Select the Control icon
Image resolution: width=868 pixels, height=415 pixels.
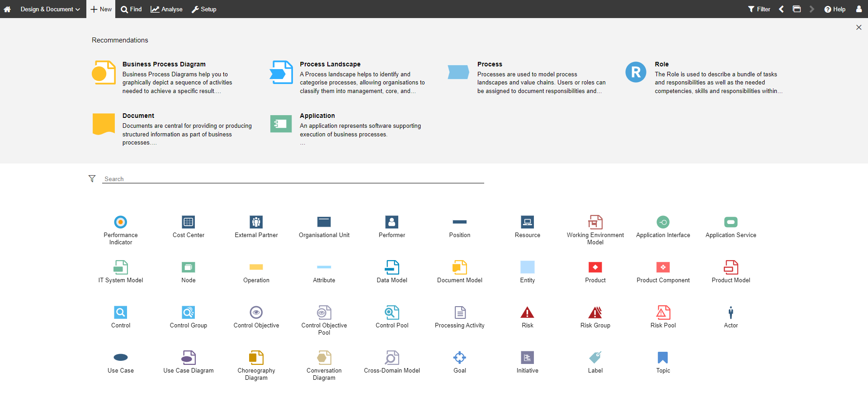click(121, 312)
